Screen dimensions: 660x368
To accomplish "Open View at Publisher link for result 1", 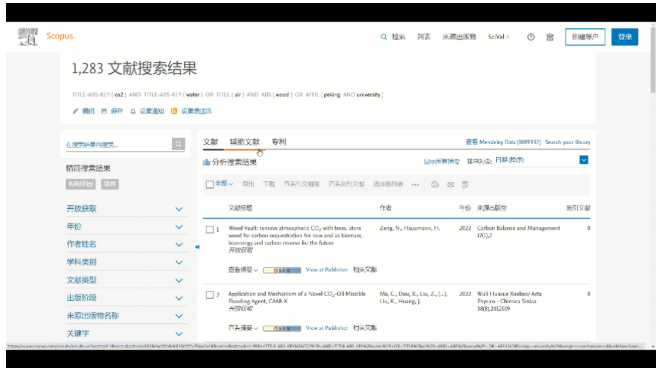I will (x=327, y=269).
